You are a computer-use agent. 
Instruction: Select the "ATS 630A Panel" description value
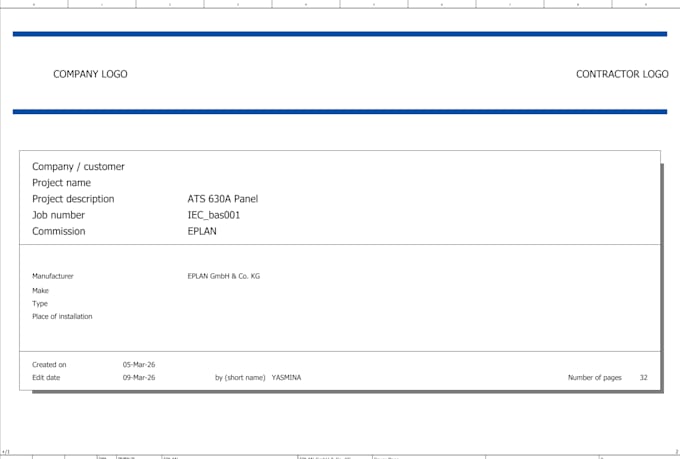[x=222, y=199]
